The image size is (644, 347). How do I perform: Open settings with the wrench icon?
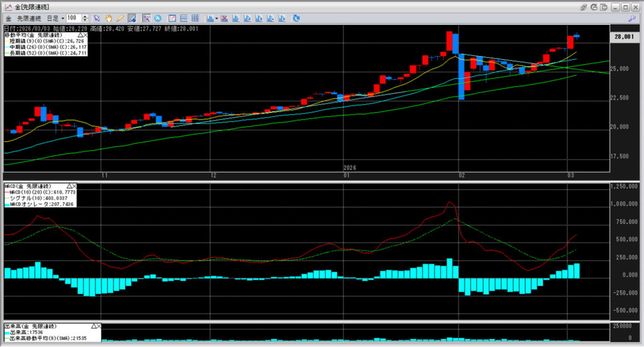point(631,18)
